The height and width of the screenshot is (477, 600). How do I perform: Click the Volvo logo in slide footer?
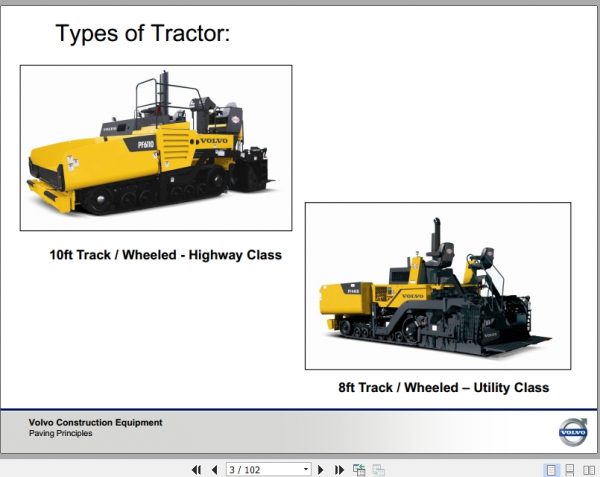(573, 432)
